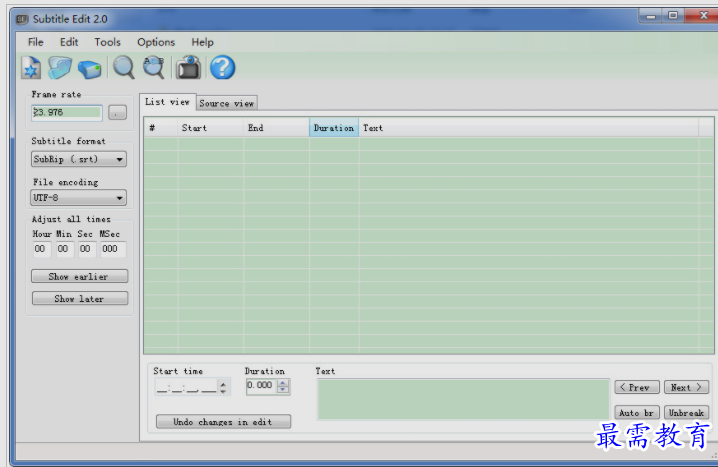This screenshot has height=467, width=718.
Task: Click the Start time spinner arrows
Action: [x=223, y=387]
